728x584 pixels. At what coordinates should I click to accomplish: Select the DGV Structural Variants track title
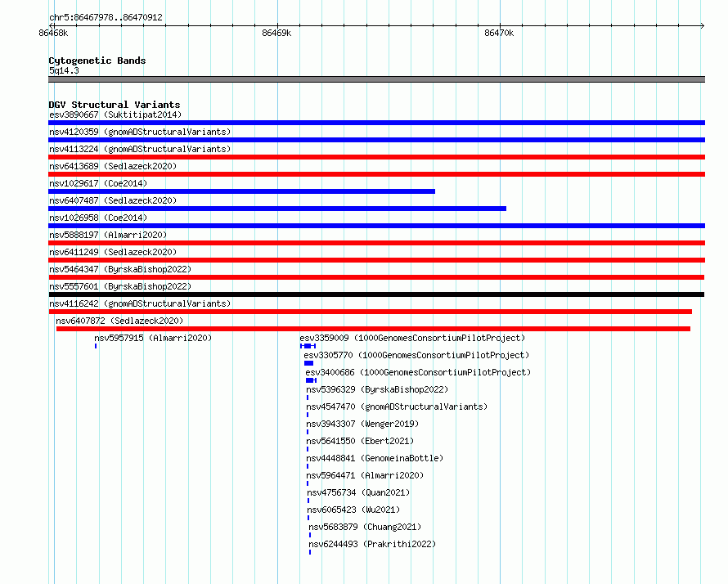[x=115, y=105]
